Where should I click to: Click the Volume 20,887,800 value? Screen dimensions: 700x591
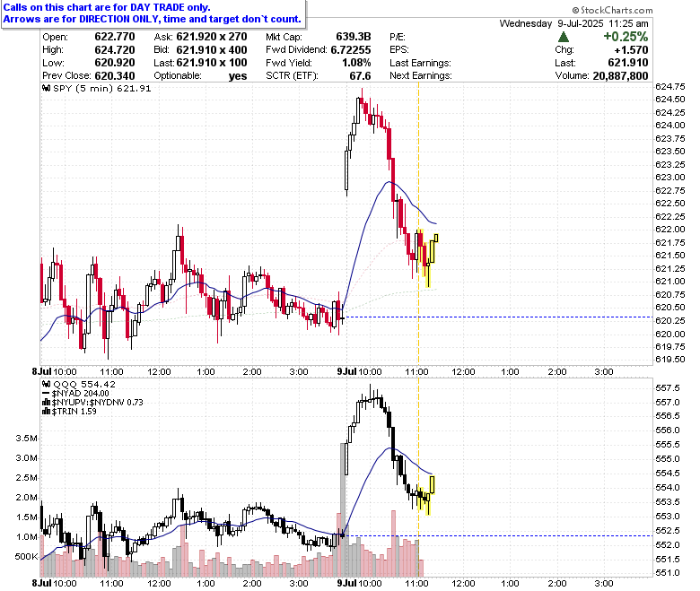(x=620, y=76)
